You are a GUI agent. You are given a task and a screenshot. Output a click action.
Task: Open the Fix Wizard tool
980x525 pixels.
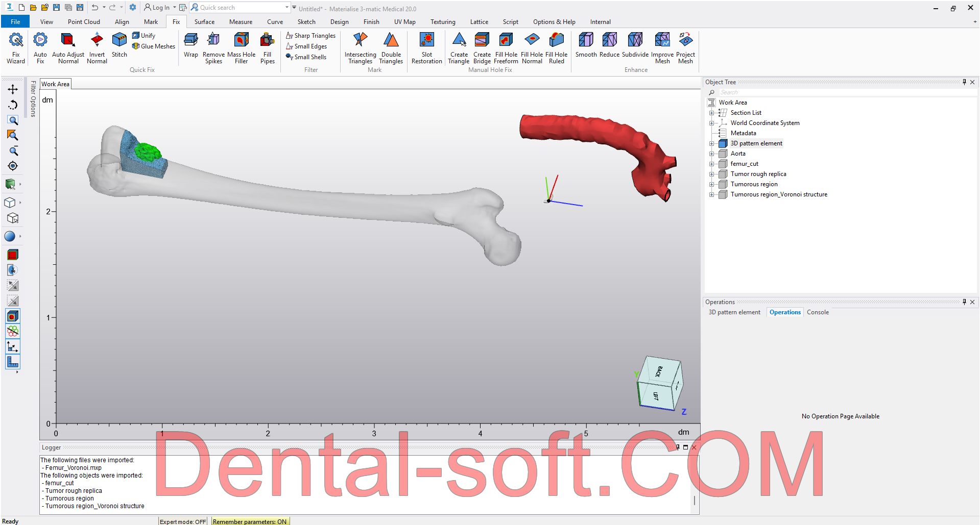pyautogui.click(x=16, y=47)
